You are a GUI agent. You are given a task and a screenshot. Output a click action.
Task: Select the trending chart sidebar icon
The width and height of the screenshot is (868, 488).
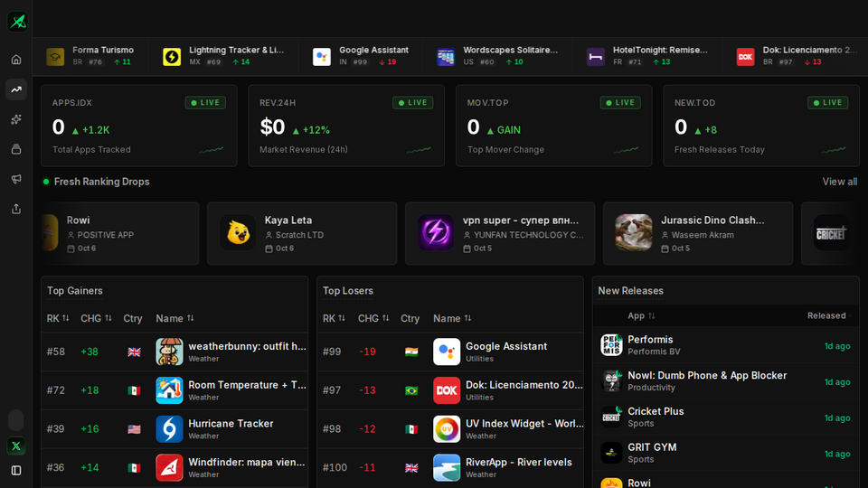(16, 89)
